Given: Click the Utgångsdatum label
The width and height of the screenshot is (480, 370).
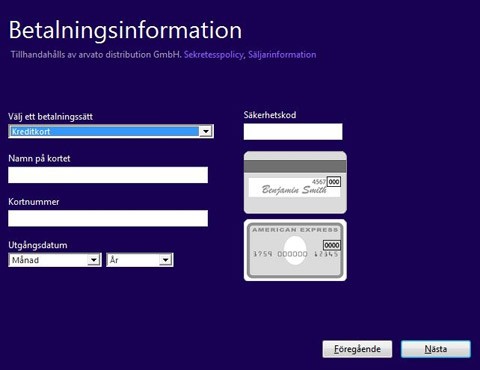Looking at the screenshot, I should tap(38, 245).
